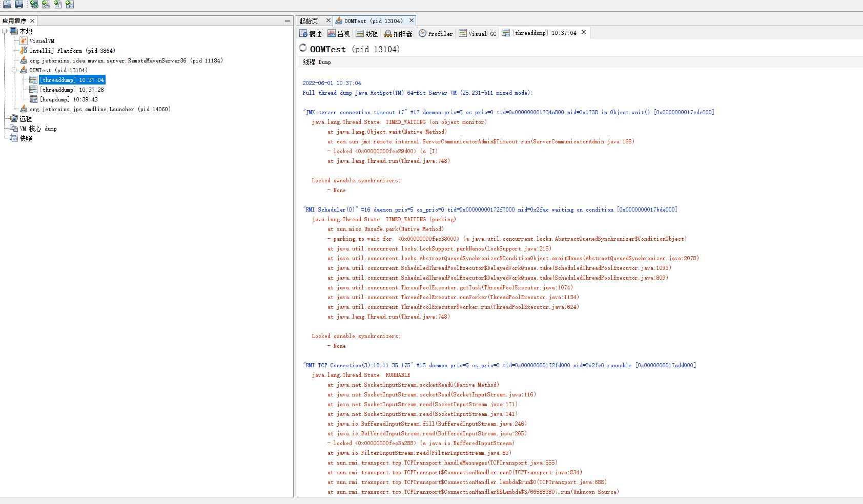Collapse the OOMTest (pid 13104) tree node
This screenshot has width=863, height=504.
coord(14,70)
